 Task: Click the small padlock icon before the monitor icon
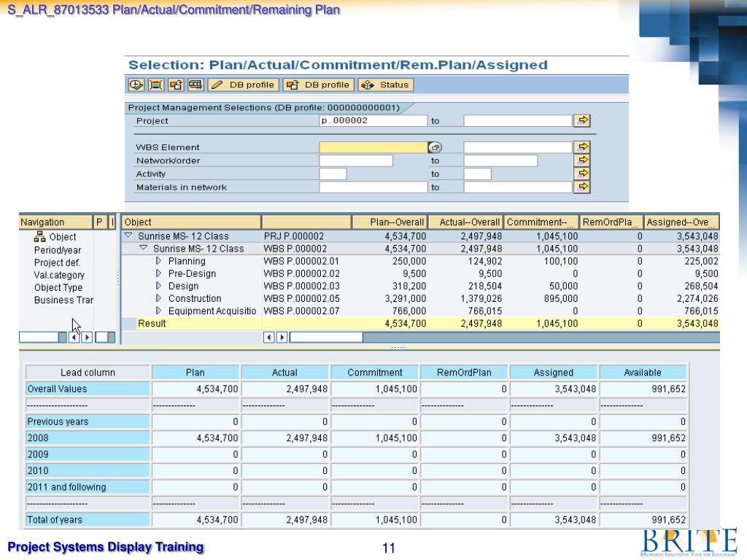(176, 85)
